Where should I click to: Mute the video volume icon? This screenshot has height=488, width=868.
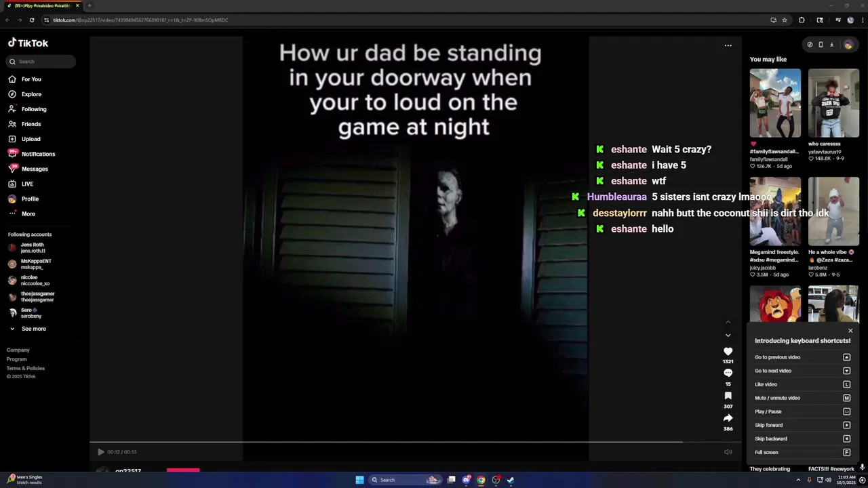728,452
